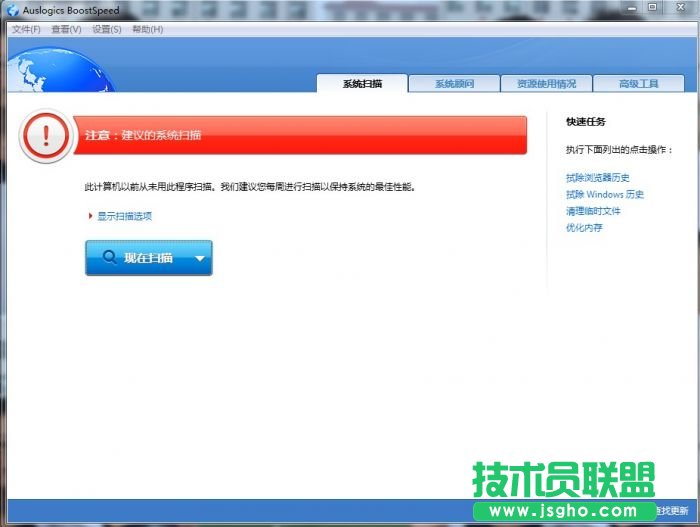The width and height of the screenshot is (700, 527).
Task: Select the 系统扫描 tab
Action: pyautogui.click(x=362, y=84)
